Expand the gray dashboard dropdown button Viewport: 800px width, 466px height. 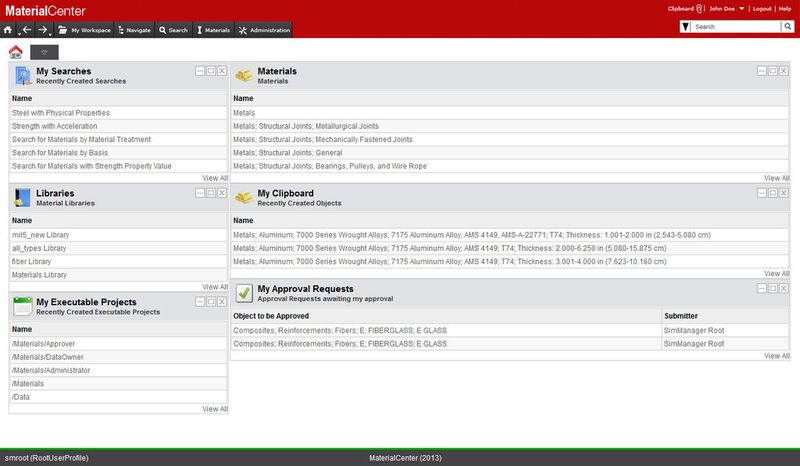point(44,52)
